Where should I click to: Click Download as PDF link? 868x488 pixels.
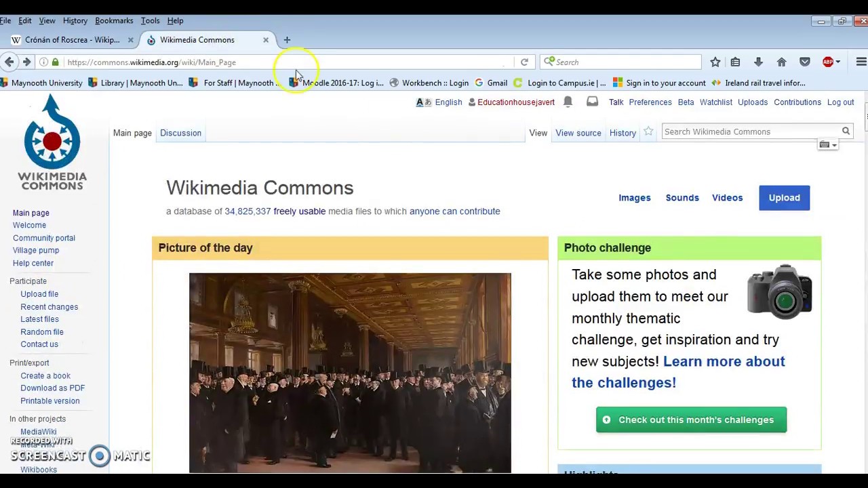click(x=52, y=388)
